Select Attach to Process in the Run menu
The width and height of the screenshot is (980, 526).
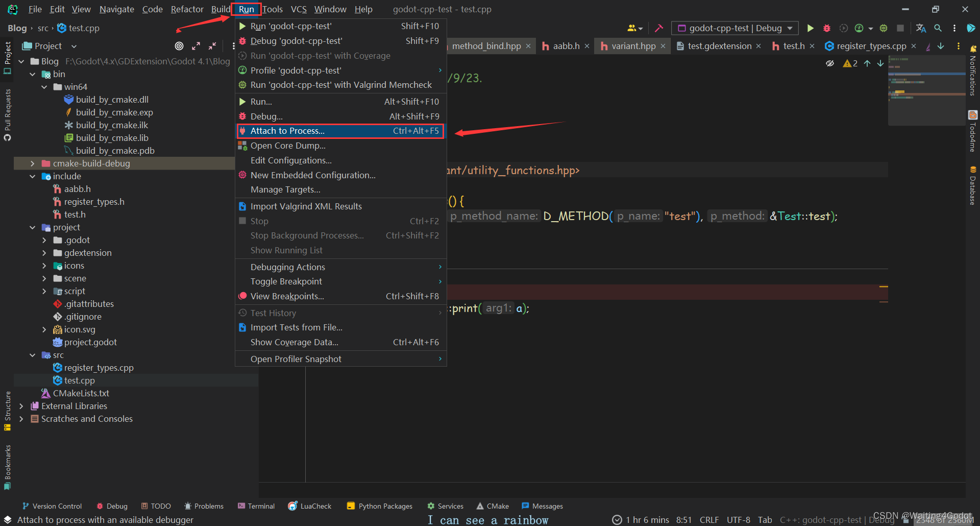[x=288, y=131]
